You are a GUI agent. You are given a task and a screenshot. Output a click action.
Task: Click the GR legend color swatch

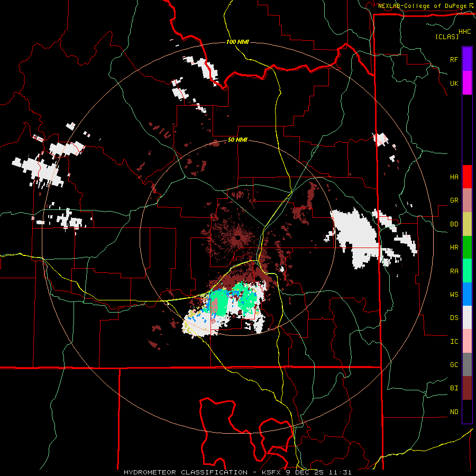[x=467, y=200]
